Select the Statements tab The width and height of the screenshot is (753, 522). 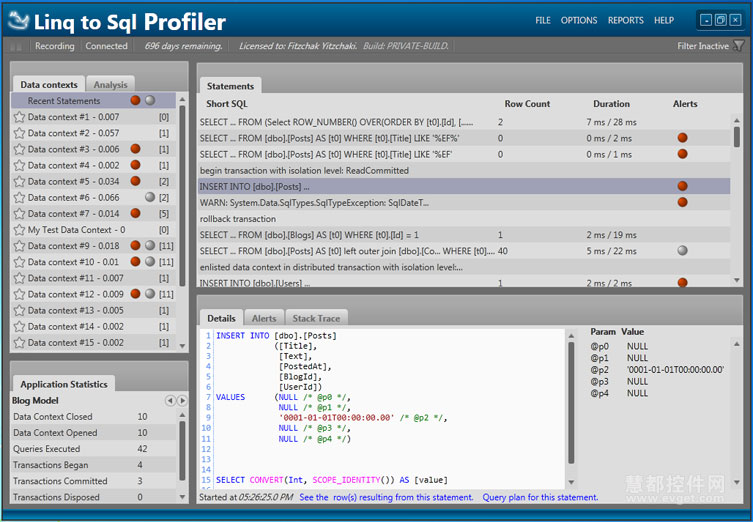coord(231,86)
